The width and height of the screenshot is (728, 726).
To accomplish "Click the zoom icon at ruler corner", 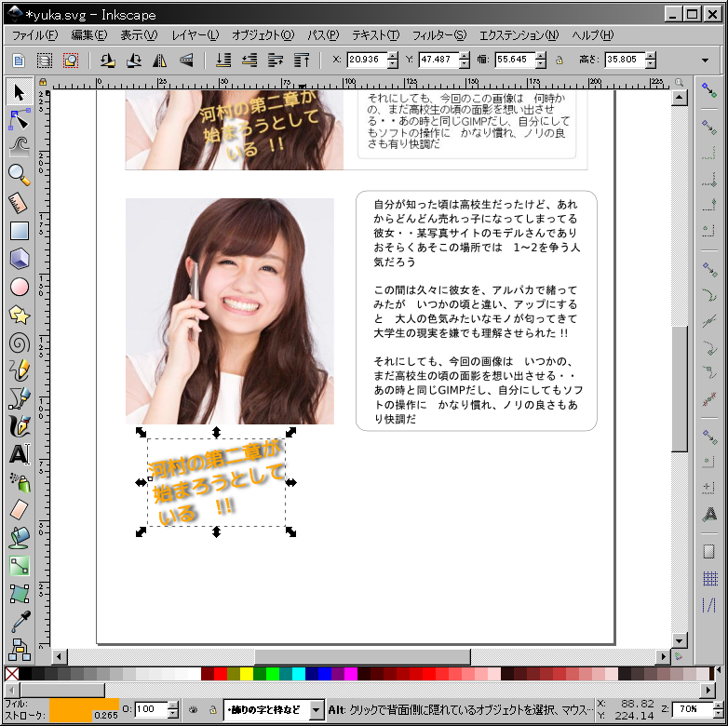I will (679, 82).
